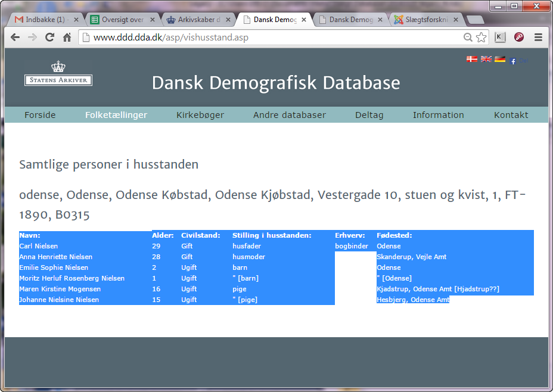
Task: Switch language with the British flag
Action: [486, 59]
